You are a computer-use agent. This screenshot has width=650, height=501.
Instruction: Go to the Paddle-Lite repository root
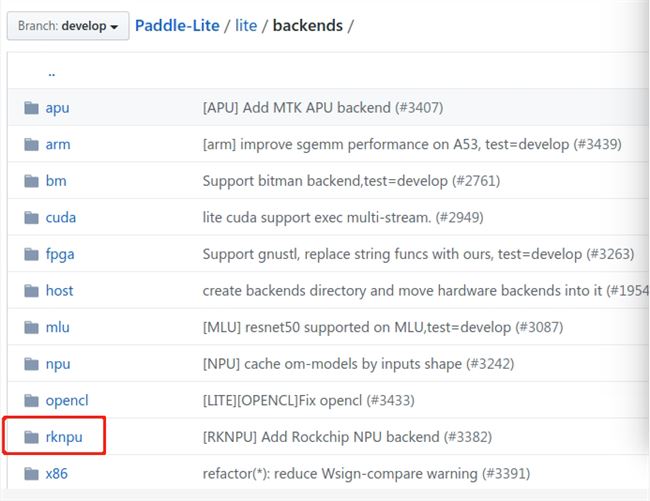click(x=177, y=26)
